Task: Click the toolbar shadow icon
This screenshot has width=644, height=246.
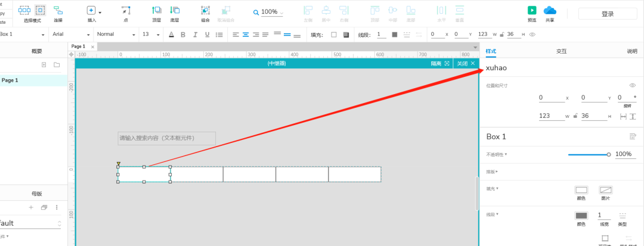Action: click(x=346, y=35)
